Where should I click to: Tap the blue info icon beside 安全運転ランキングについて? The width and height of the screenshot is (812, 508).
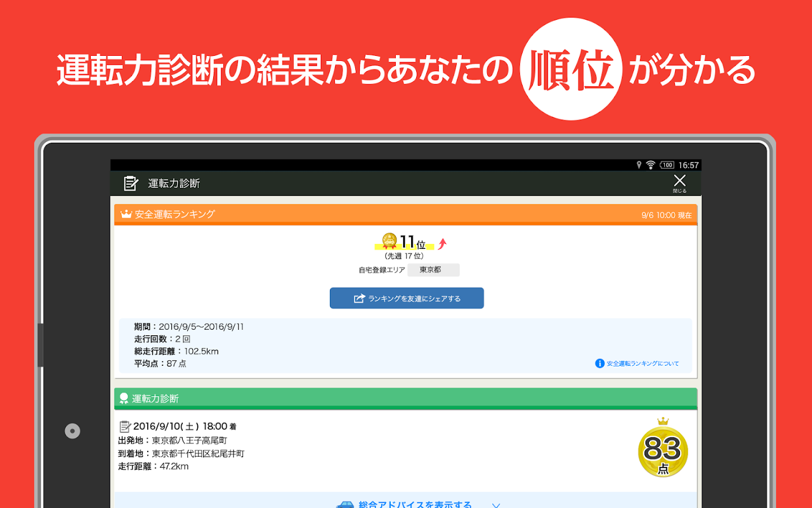600,364
